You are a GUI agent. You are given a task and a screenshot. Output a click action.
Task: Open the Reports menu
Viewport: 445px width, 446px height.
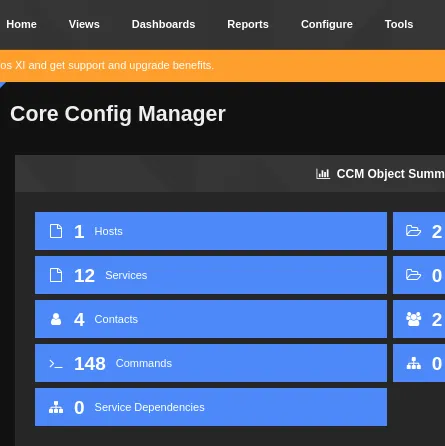(248, 24)
